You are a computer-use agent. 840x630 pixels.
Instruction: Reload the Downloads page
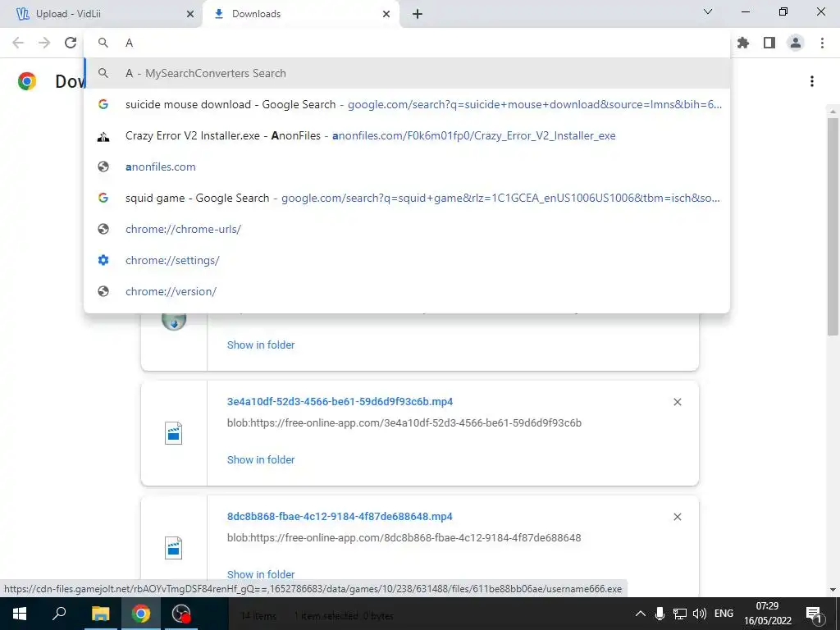pyautogui.click(x=71, y=43)
